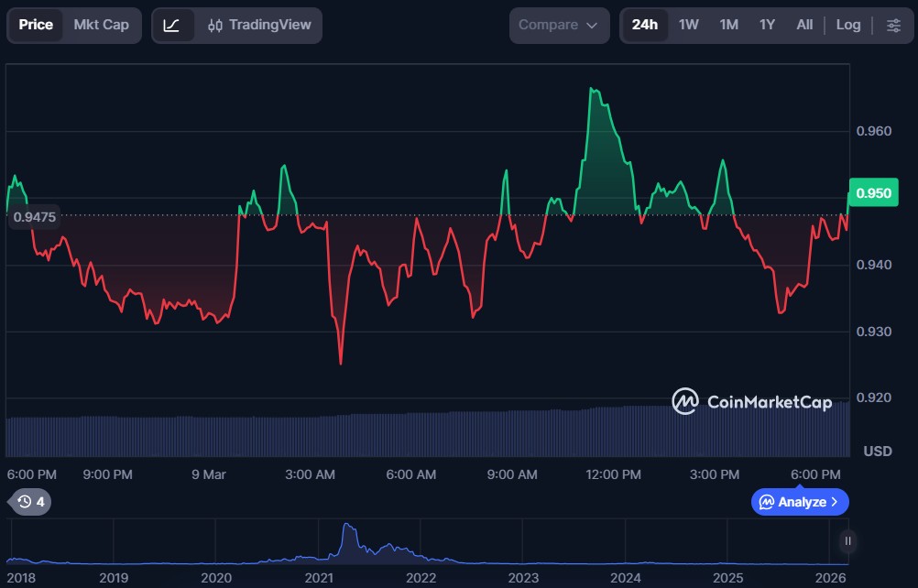Viewport: 918px width, 588px height.
Task: Show the All time price history
Action: (803, 25)
